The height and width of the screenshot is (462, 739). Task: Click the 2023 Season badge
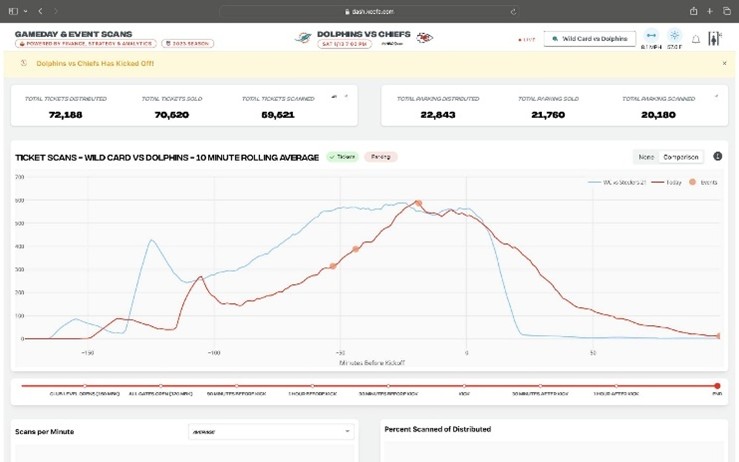(x=186, y=44)
